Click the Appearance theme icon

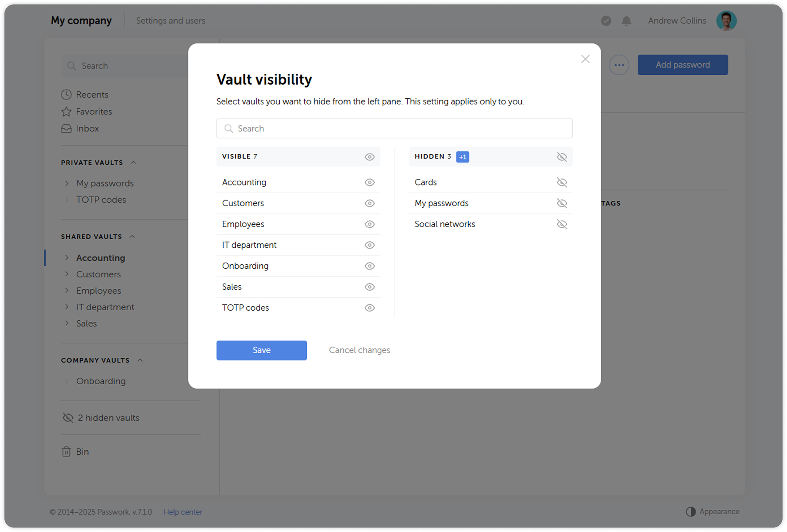690,512
